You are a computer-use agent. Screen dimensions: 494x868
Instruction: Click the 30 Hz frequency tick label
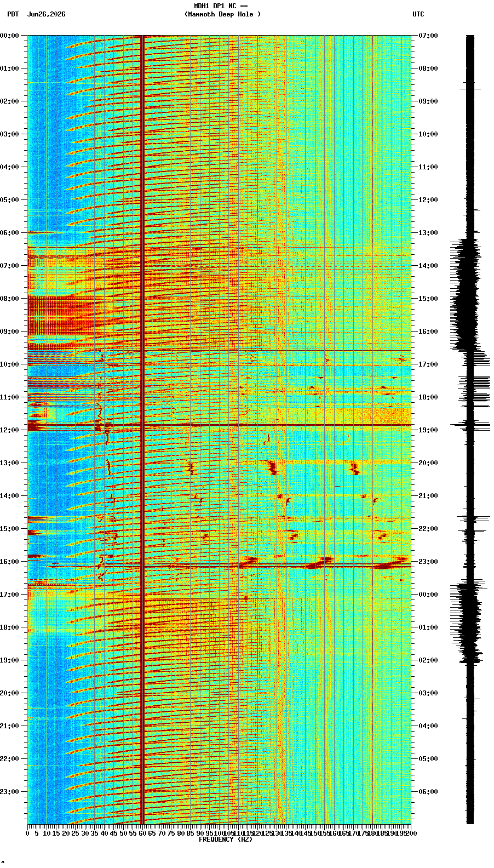[x=85, y=833]
